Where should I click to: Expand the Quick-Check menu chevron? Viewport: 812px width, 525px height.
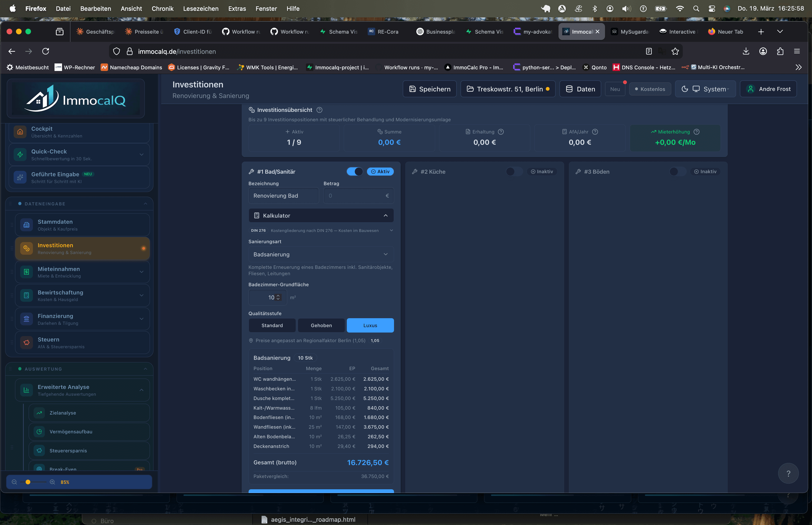click(141, 154)
